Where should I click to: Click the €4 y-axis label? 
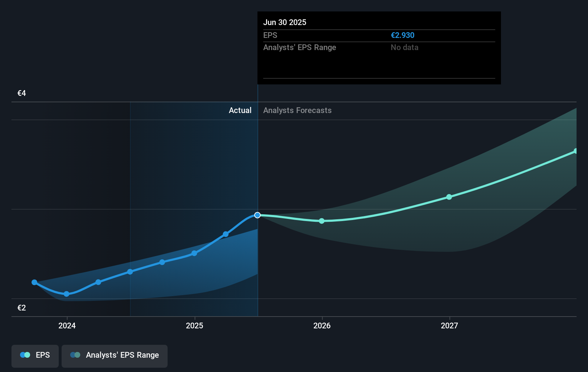click(x=22, y=93)
